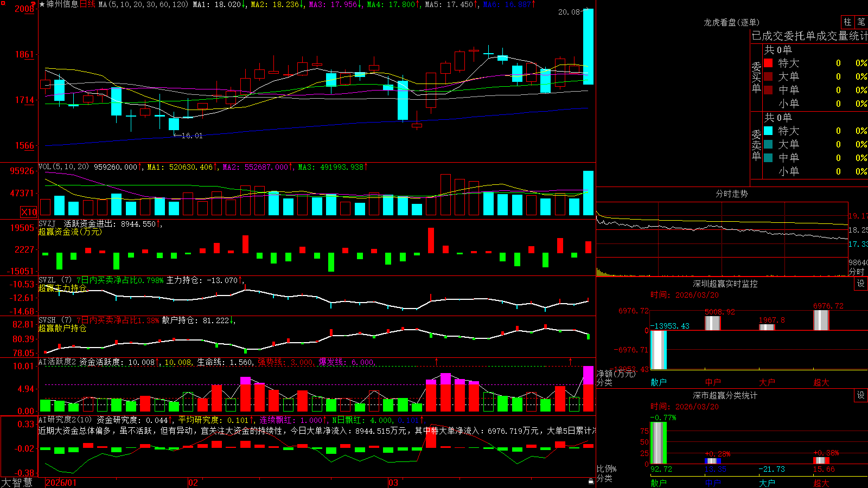Image resolution: width=868 pixels, height=488 pixels.
Task: Click the 超赢散户持仓 label
Action: (x=62, y=328)
